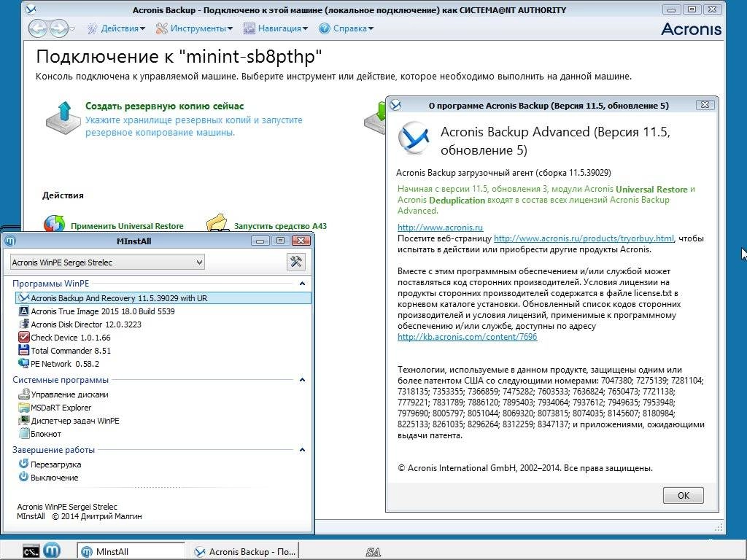
Task: Click the Acronis Disk Director list icon
Action: pyautogui.click(x=23, y=324)
